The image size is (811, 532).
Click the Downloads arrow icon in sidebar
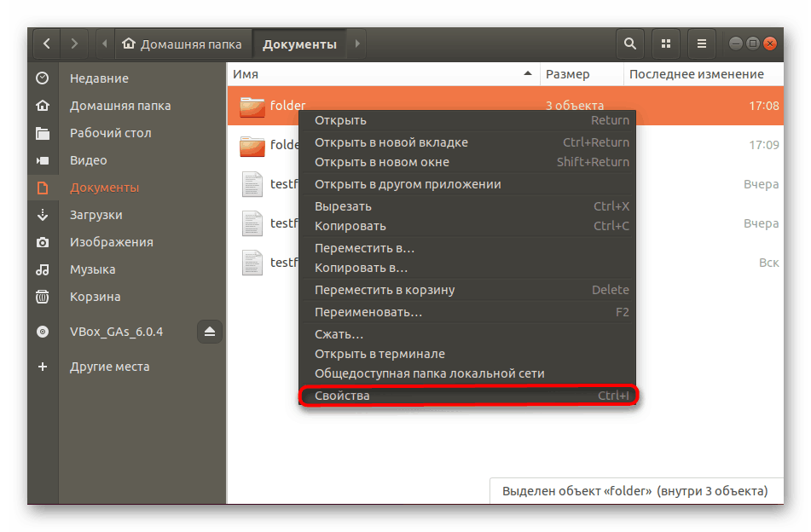coord(43,215)
